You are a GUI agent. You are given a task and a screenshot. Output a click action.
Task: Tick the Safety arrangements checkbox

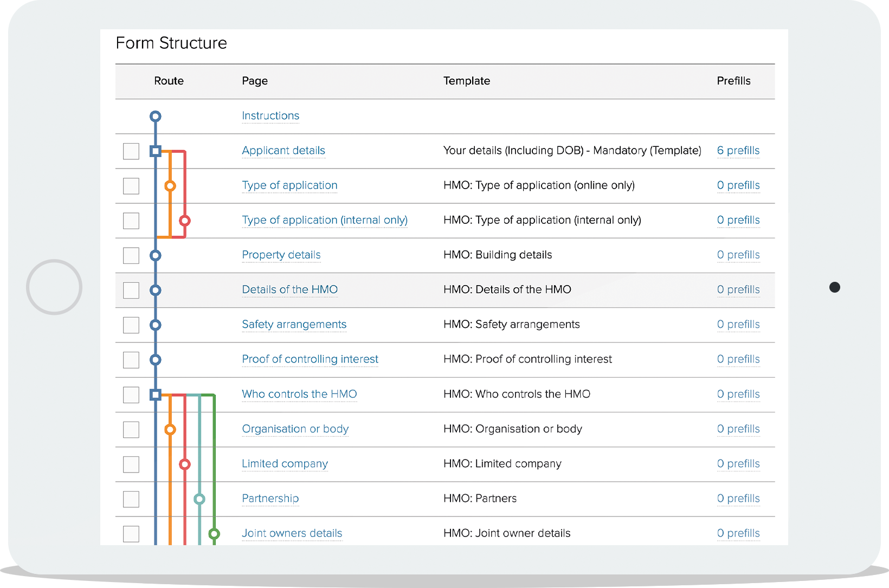[x=131, y=325]
